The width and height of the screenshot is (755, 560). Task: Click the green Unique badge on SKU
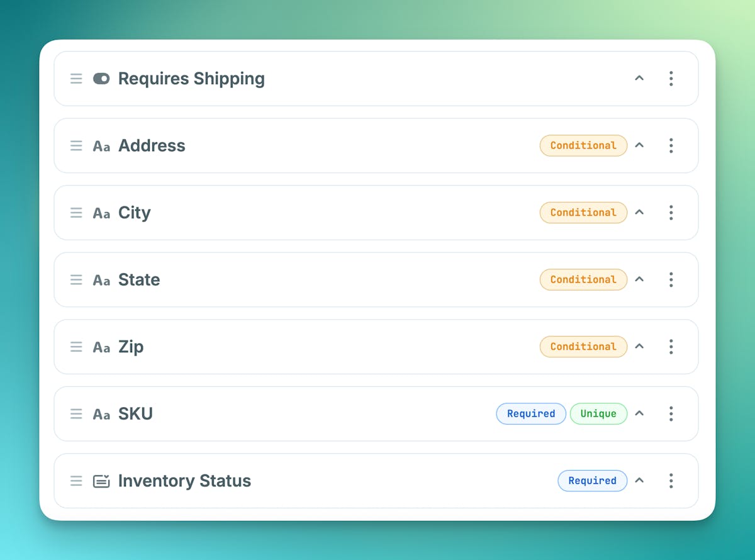point(598,413)
